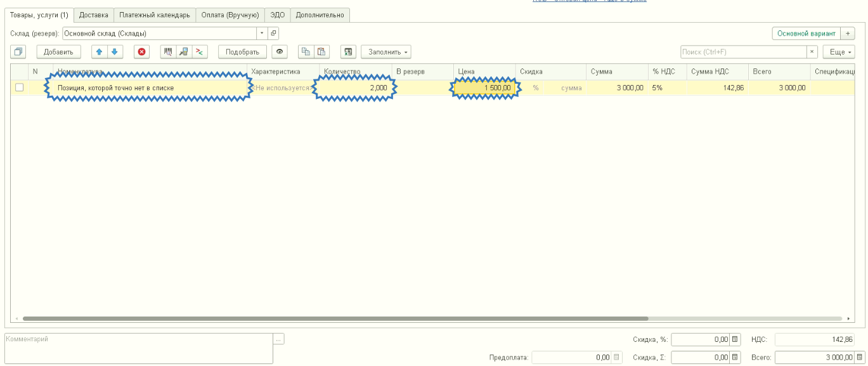Screen dimensions: 868x366
Task: Click into the Комментарий text field
Action: [139, 348]
